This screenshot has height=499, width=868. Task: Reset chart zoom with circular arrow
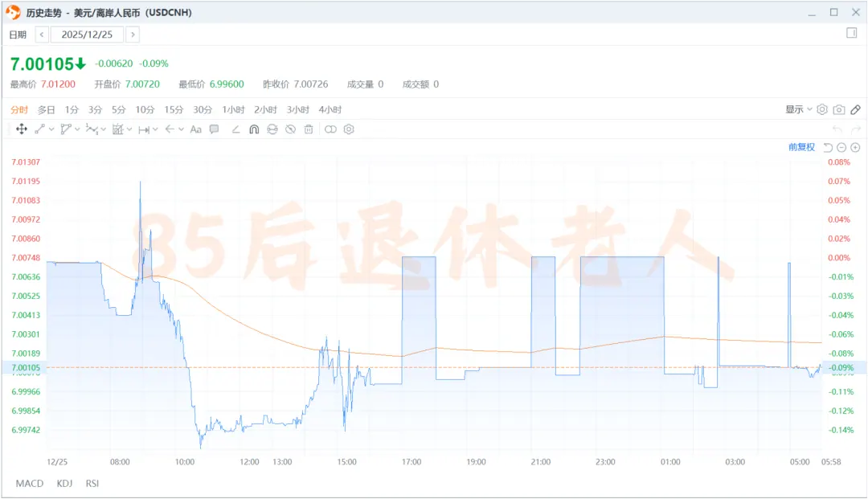coord(828,147)
